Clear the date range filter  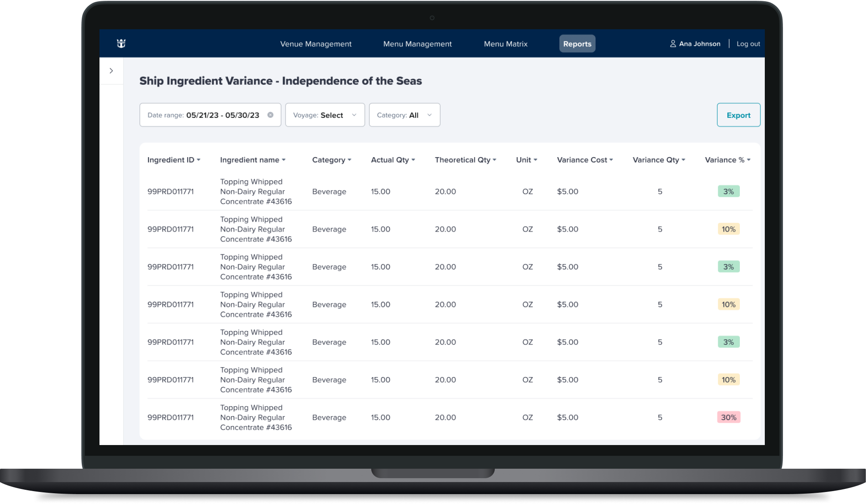(x=270, y=115)
